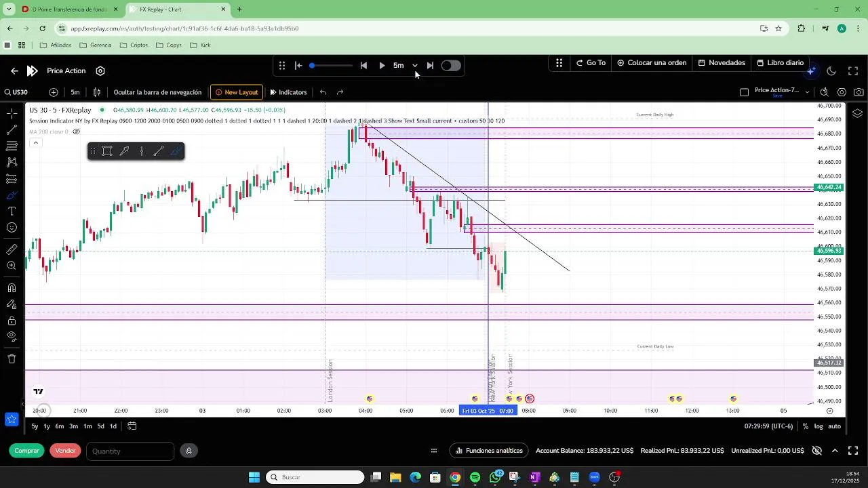
Task: Collapse the indicator legend chevron
Action: (35, 142)
